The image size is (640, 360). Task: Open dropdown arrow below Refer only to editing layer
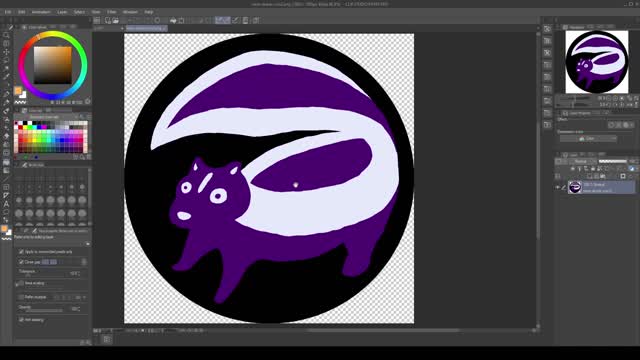(x=88, y=244)
